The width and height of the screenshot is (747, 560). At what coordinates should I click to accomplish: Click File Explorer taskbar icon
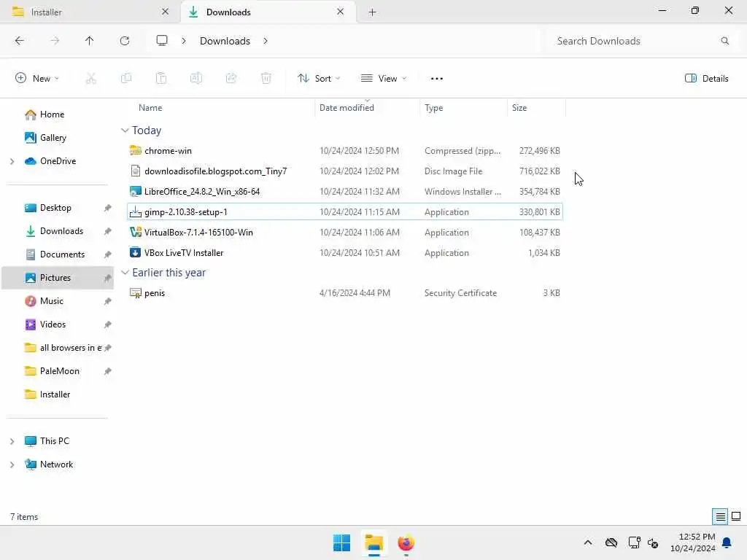[374, 542]
